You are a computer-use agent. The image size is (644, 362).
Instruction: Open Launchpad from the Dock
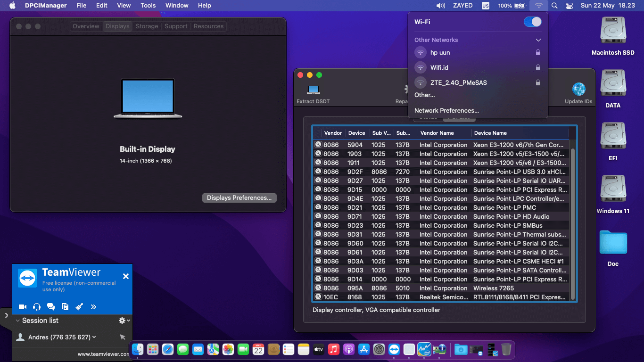point(153,349)
